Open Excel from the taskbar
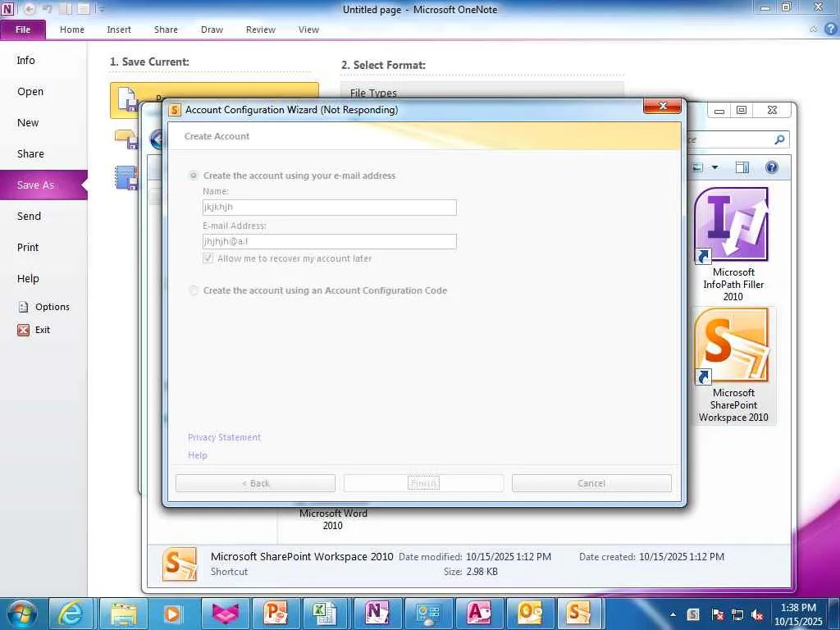 (x=325, y=614)
